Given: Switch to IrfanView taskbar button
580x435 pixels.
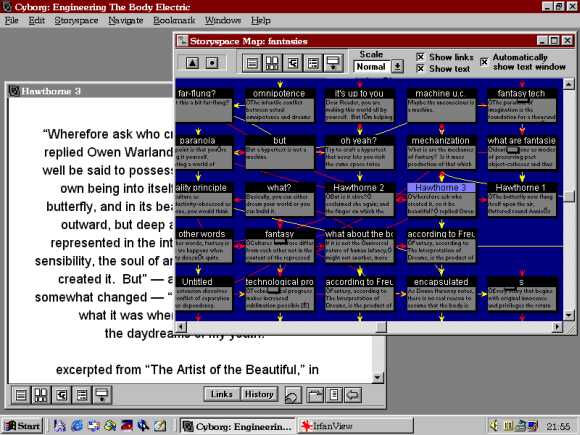Looking at the screenshot, I should (355, 426).
